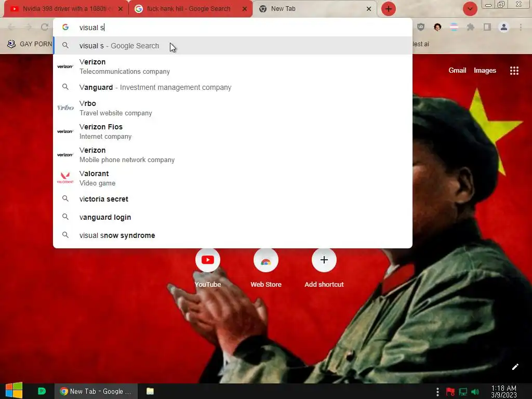Screen dimensions: 532x399
Task: Choose the visual snow syndrome suggestion
Action: [x=233, y=235]
